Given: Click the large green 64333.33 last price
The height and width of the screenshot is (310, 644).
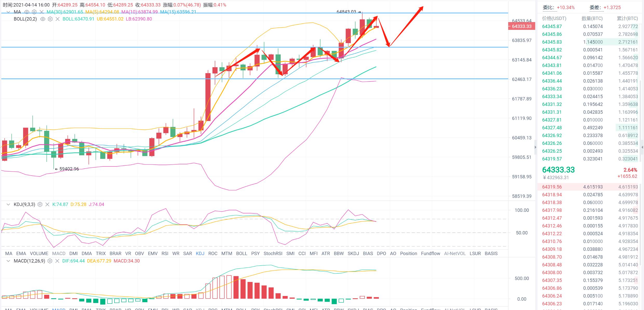Looking at the screenshot, I should click(558, 170).
